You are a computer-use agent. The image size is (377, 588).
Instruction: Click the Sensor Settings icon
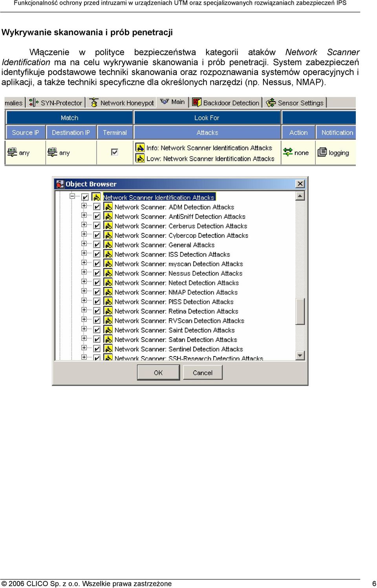[x=271, y=103]
